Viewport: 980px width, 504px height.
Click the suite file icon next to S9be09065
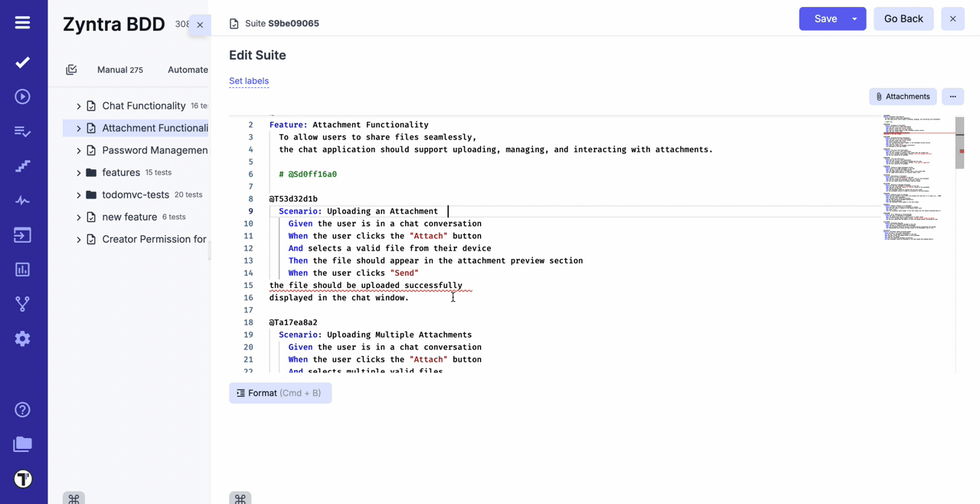coord(234,24)
